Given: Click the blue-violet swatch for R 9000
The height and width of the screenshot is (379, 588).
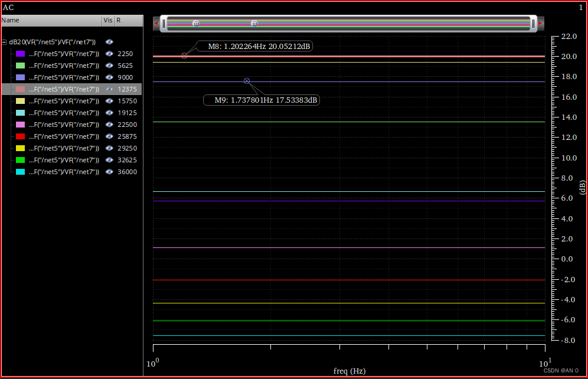Looking at the screenshot, I should [x=20, y=77].
